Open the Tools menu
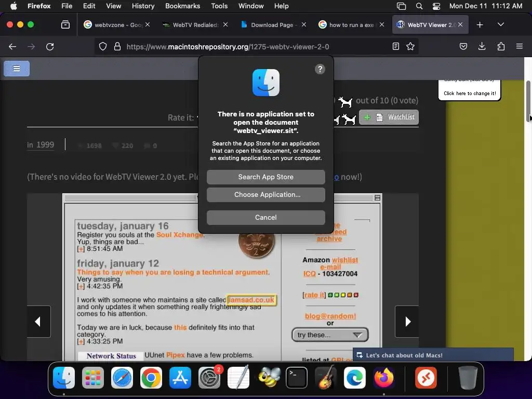Image resolution: width=532 pixels, height=399 pixels. 219,6
